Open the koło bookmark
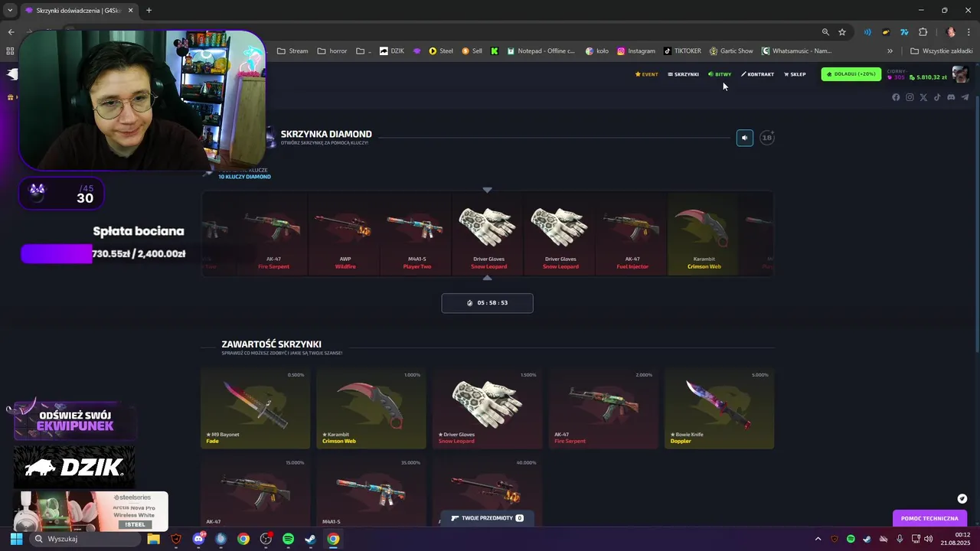Viewport: 980px width, 551px height. 597,51
